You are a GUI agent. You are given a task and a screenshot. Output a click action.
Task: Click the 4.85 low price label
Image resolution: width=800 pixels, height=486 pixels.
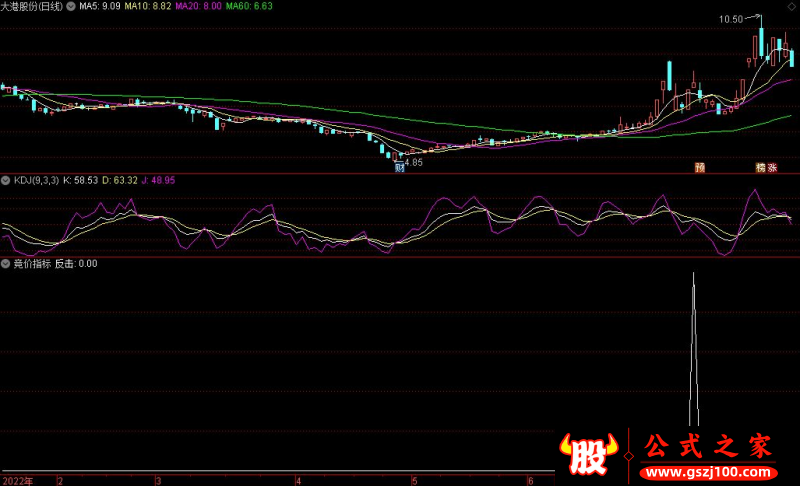click(x=412, y=161)
